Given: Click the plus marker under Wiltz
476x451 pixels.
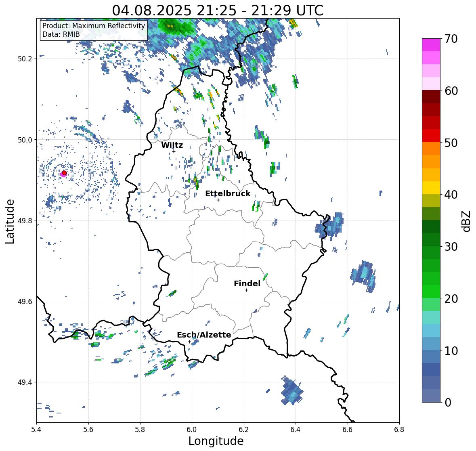Looking at the screenshot, I should tap(174, 151).
